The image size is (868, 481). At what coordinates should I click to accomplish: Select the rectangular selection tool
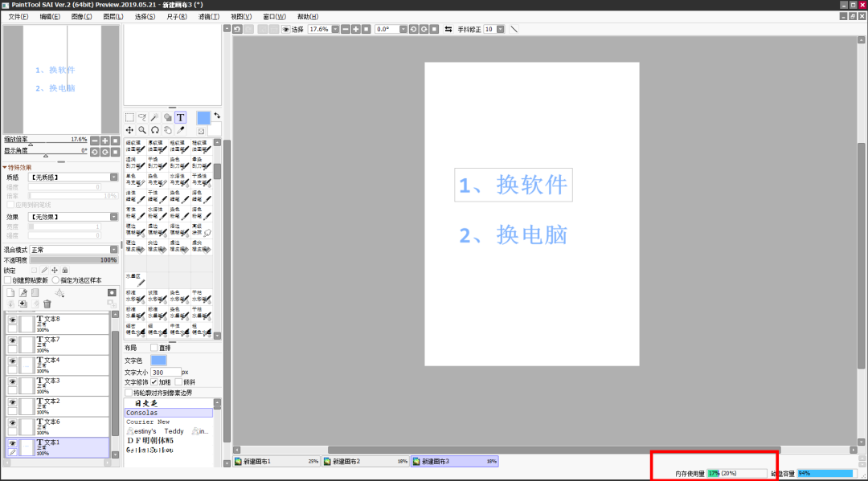click(129, 117)
